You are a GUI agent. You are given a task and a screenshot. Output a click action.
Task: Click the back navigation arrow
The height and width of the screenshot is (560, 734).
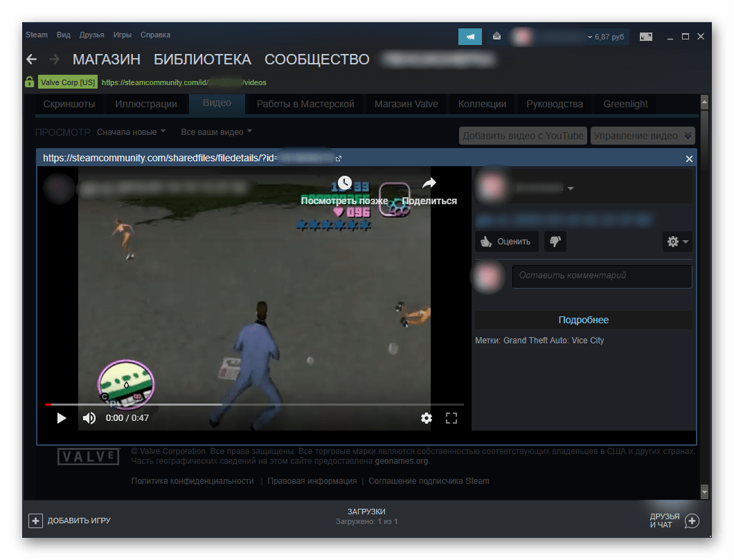pyautogui.click(x=31, y=60)
